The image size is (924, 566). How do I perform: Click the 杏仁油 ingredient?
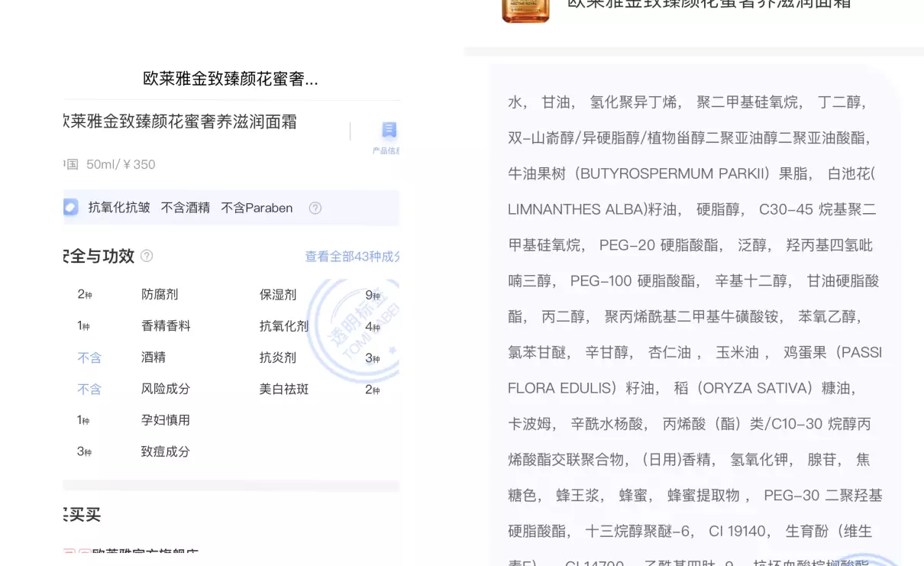670,352
